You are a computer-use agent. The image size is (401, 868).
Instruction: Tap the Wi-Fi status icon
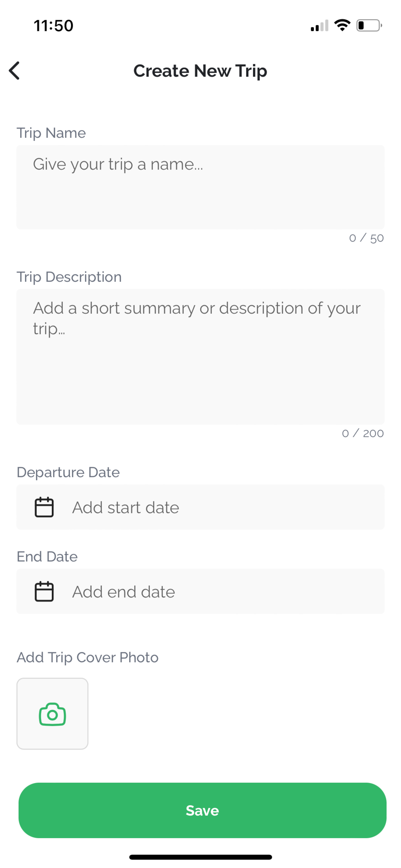(342, 25)
